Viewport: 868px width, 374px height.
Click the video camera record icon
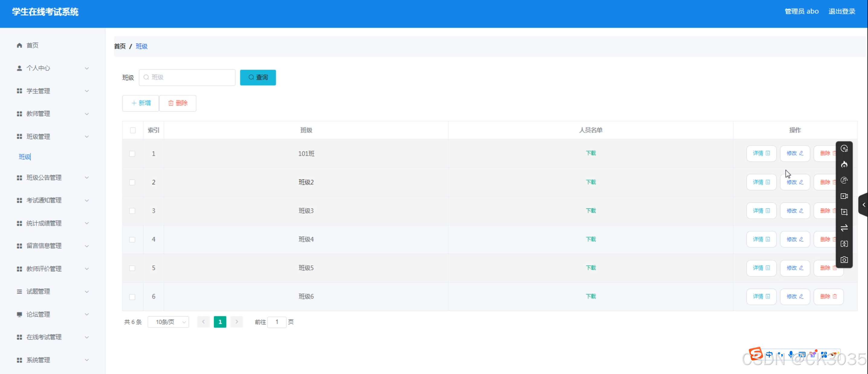844,196
